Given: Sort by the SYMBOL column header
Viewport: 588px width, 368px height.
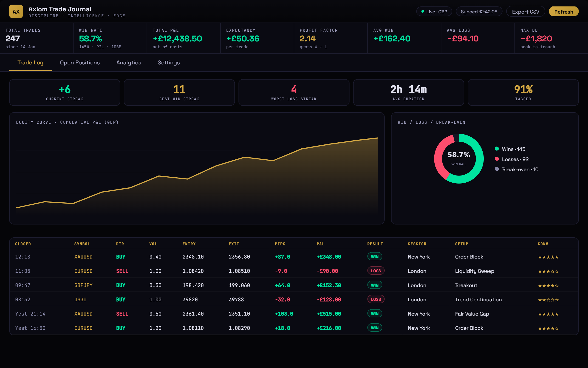Looking at the screenshot, I should [x=82, y=244].
